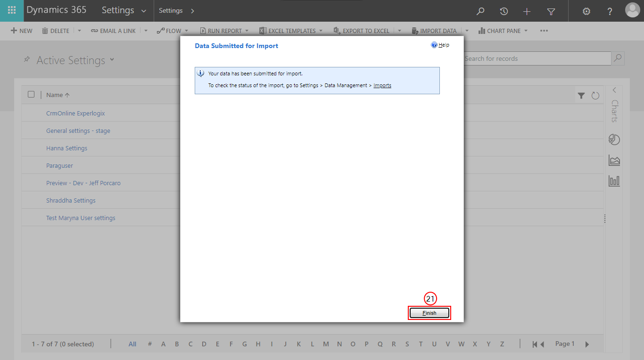Sort by the Name column header
Image resolution: width=644 pixels, height=360 pixels.
point(58,95)
